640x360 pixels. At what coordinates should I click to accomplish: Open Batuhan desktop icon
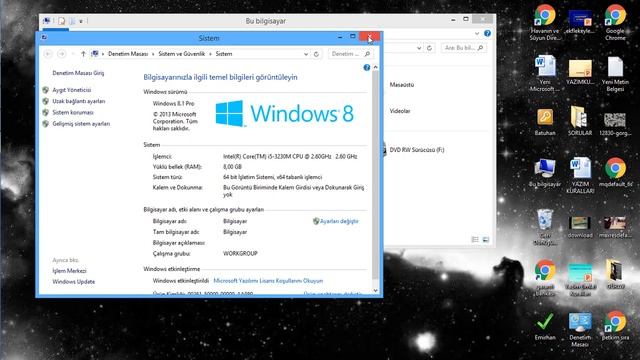point(545,122)
